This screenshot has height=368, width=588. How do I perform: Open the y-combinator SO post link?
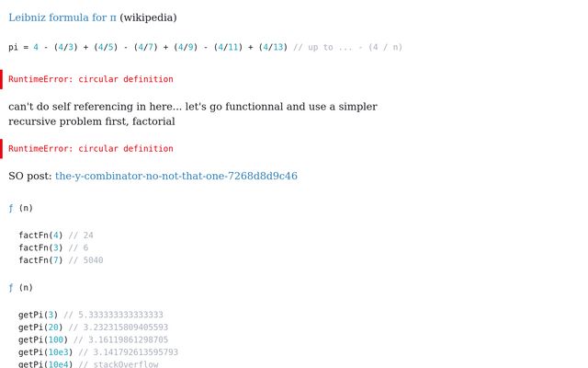tap(175, 176)
